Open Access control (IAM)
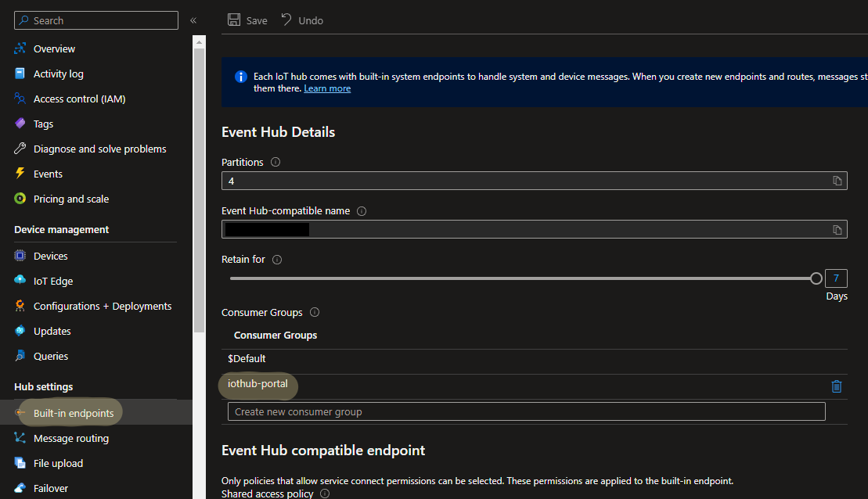This screenshot has height=499, width=868. (79, 99)
